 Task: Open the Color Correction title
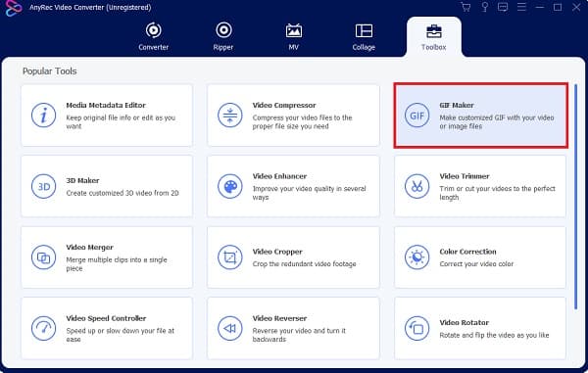[467, 252]
